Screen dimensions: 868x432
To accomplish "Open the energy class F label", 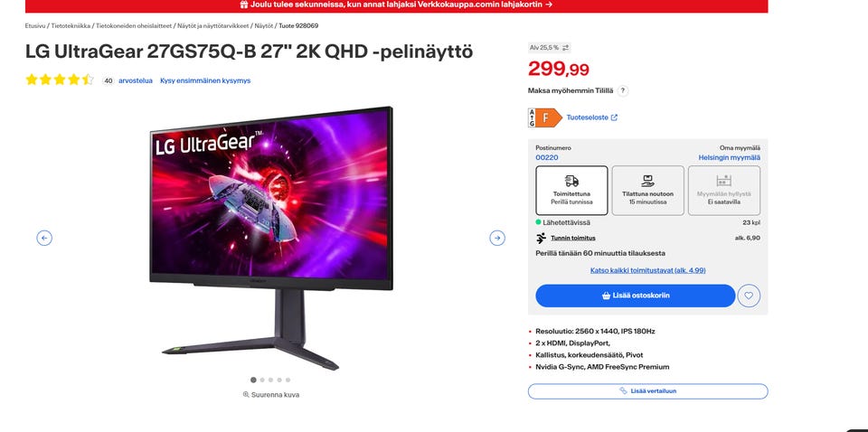I will [545, 117].
